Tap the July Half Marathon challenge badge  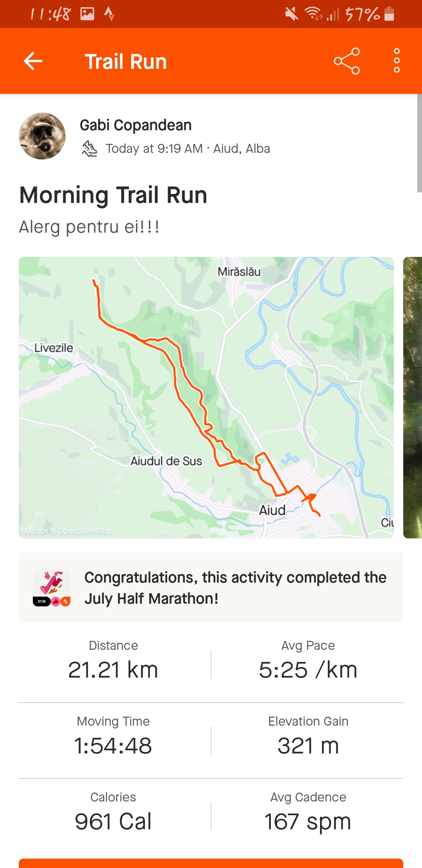pyautogui.click(x=52, y=587)
